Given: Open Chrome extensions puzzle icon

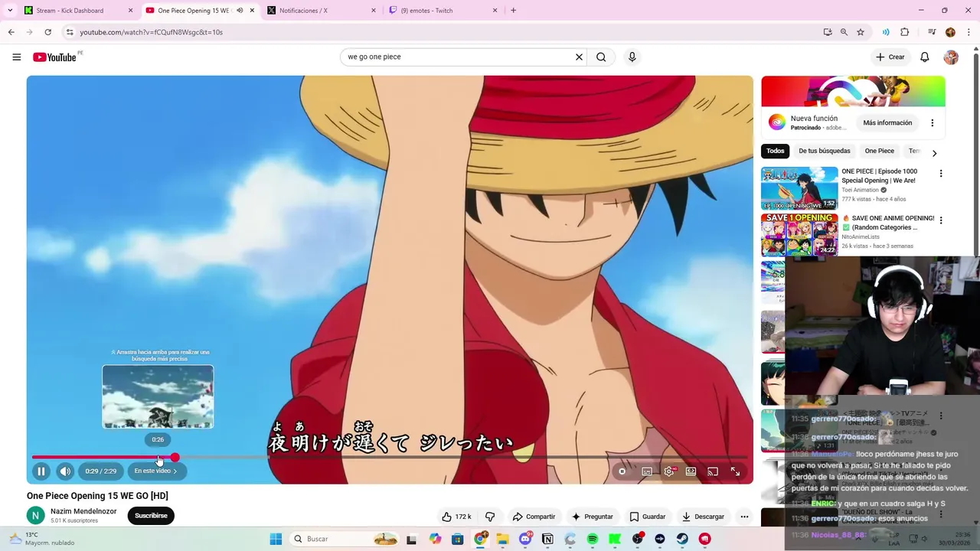Looking at the screenshot, I should [x=905, y=32].
